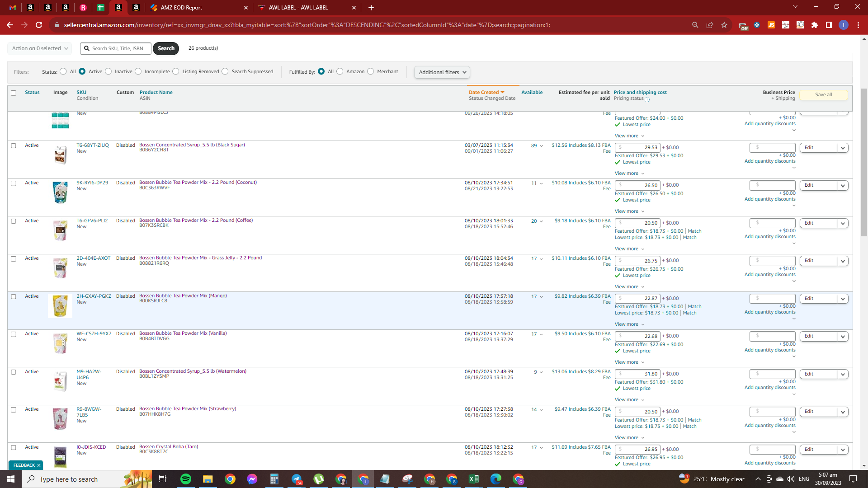Click the Save all button
868x488 pixels.
click(824, 95)
